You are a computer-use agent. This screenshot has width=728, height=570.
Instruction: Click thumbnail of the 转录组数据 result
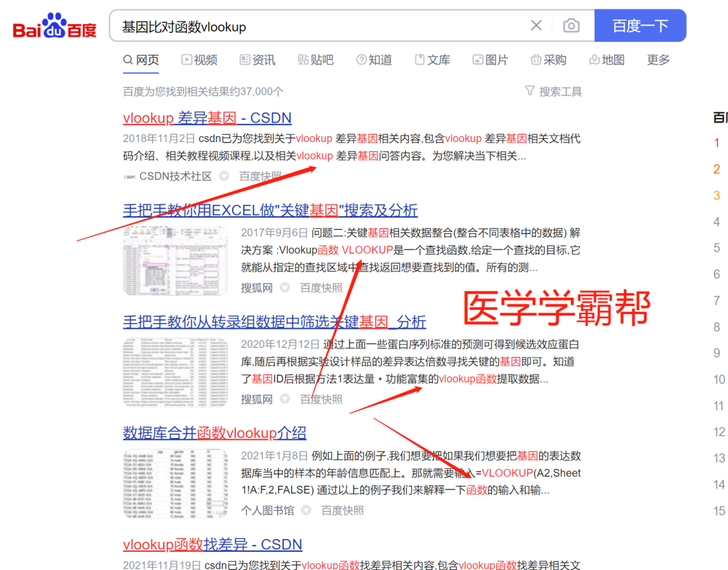coord(175,373)
